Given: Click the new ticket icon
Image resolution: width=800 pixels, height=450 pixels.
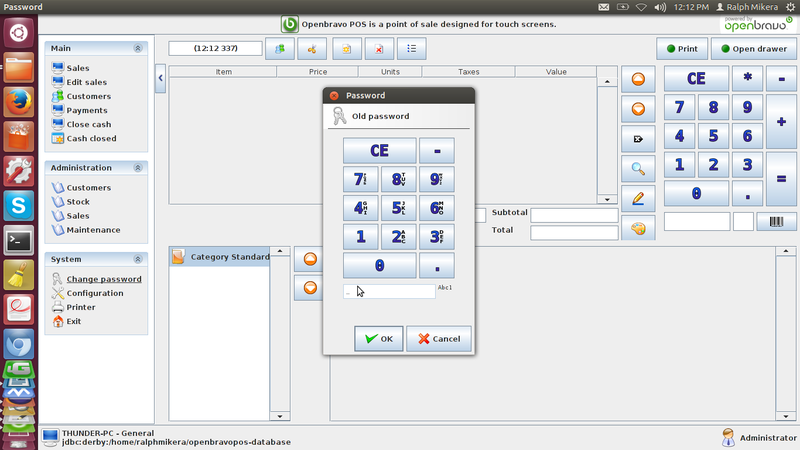Looking at the screenshot, I should pos(347,49).
